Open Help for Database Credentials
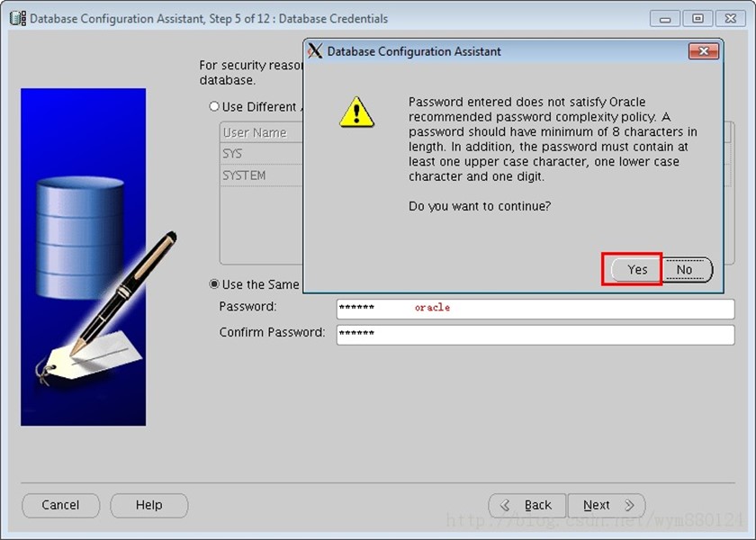756x540 pixels. click(x=149, y=505)
